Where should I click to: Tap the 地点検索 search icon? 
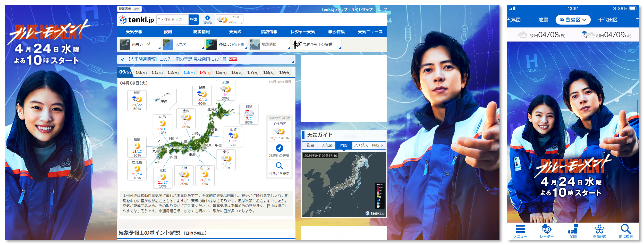click(x=626, y=229)
